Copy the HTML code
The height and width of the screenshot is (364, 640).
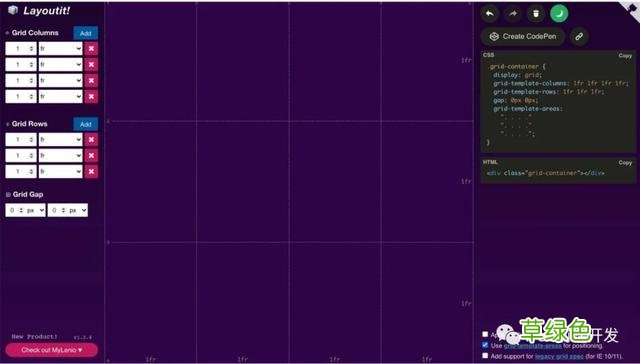click(625, 162)
